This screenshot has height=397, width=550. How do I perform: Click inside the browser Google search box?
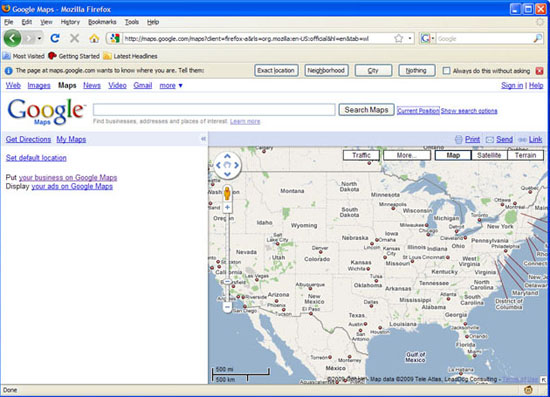(484, 39)
